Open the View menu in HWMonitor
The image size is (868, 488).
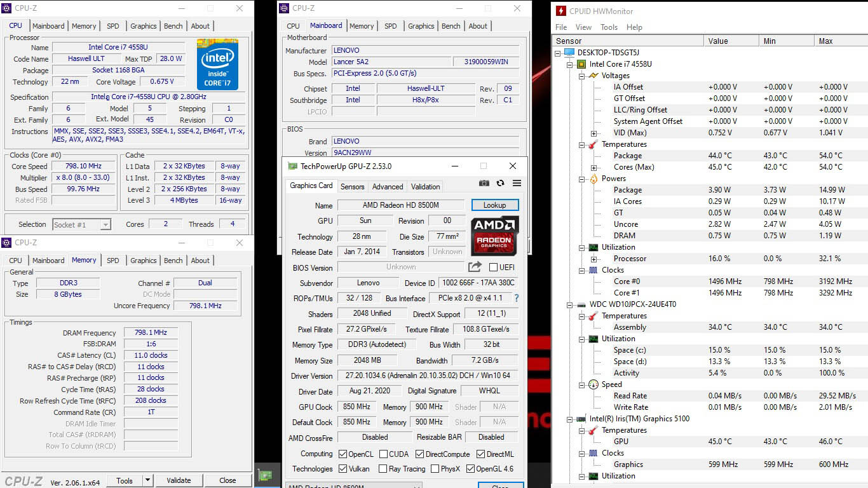pyautogui.click(x=583, y=27)
